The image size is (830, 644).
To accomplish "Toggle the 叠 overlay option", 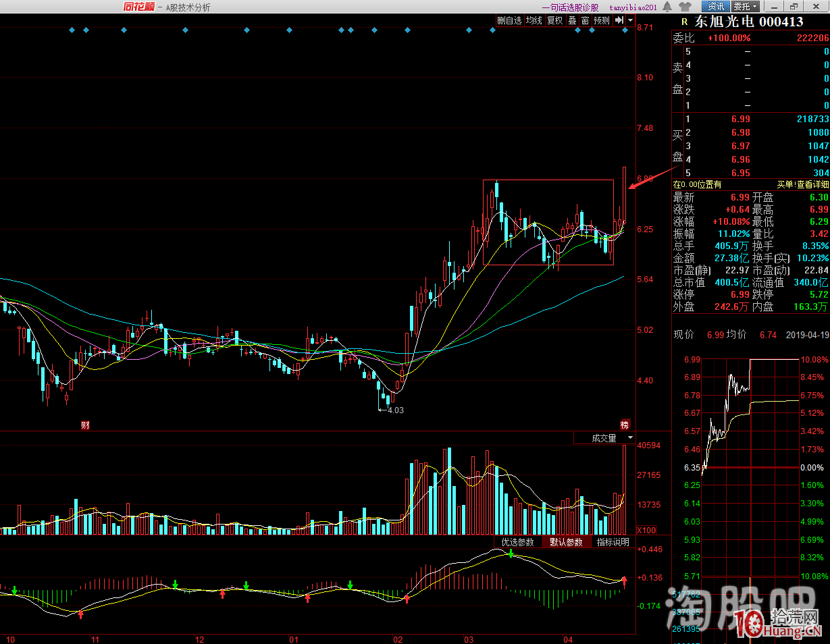I will [x=572, y=20].
